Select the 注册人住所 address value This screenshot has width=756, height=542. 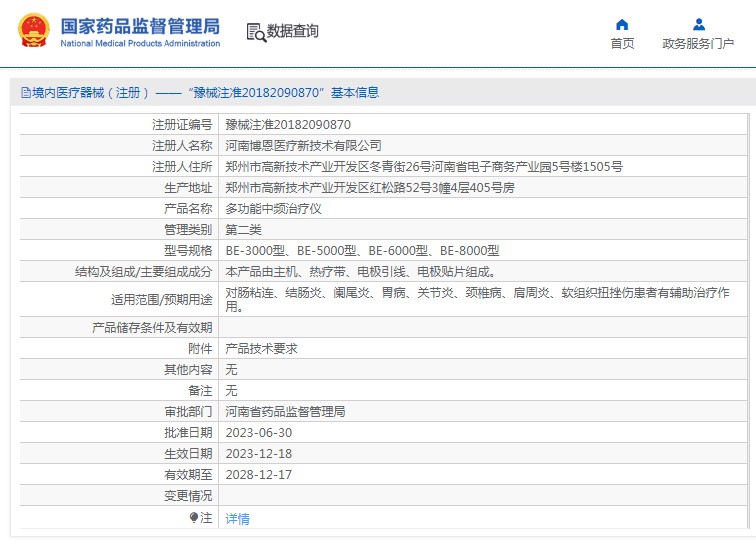pyautogui.click(x=424, y=166)
